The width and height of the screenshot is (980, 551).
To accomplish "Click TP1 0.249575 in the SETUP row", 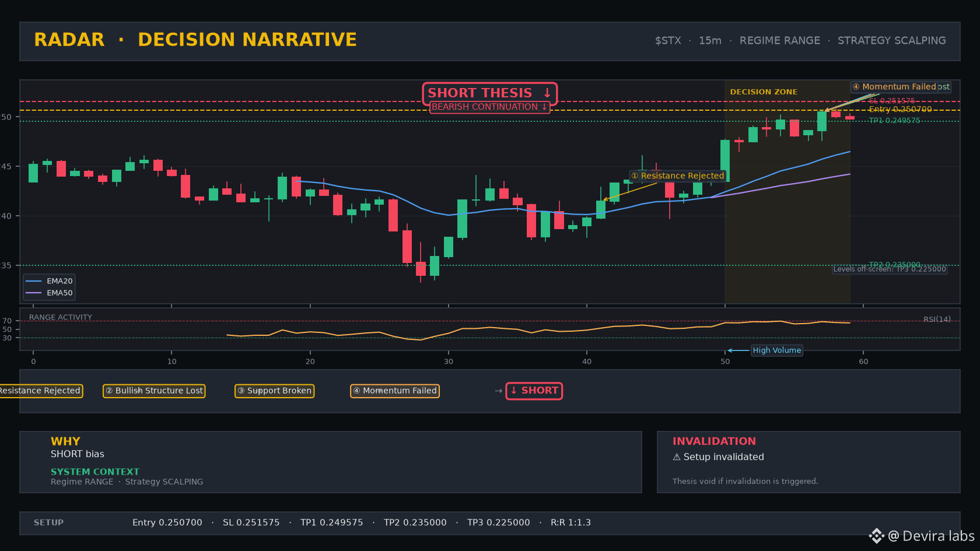I will (x=332, y=523).
